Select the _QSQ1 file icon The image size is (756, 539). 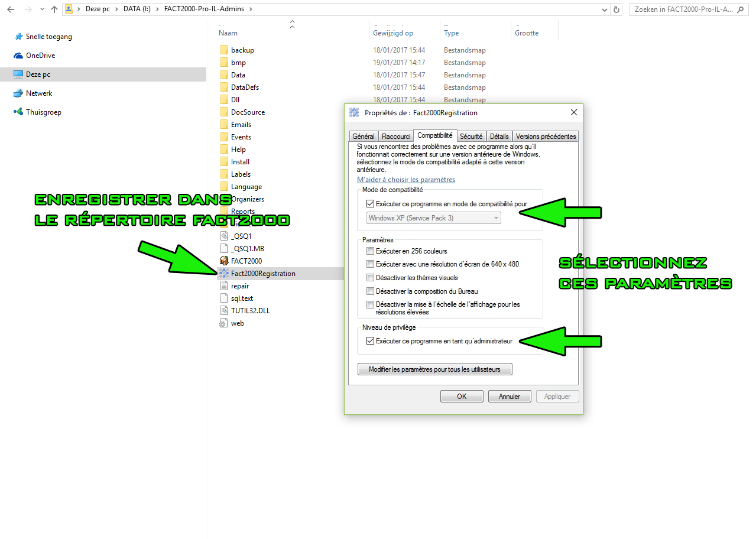tap(223, 236)
